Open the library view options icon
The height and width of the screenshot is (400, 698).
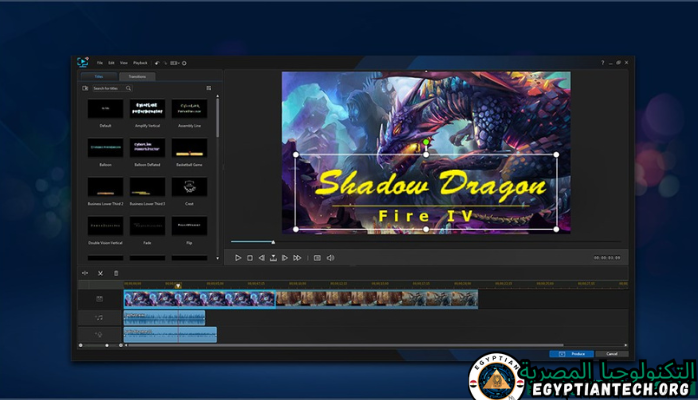[209, 88]
